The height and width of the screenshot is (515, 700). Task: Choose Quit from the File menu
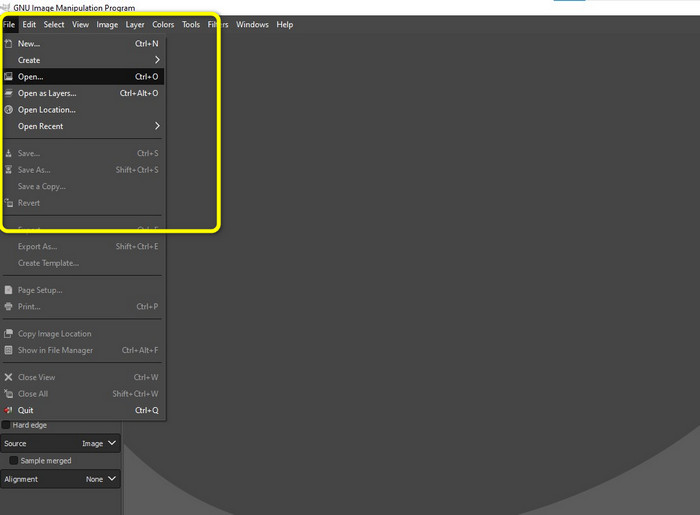coord(84,411)
